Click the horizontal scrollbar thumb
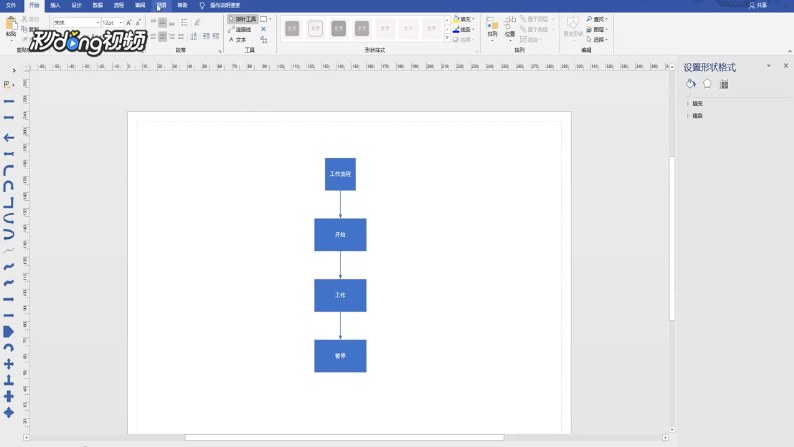 344,437
